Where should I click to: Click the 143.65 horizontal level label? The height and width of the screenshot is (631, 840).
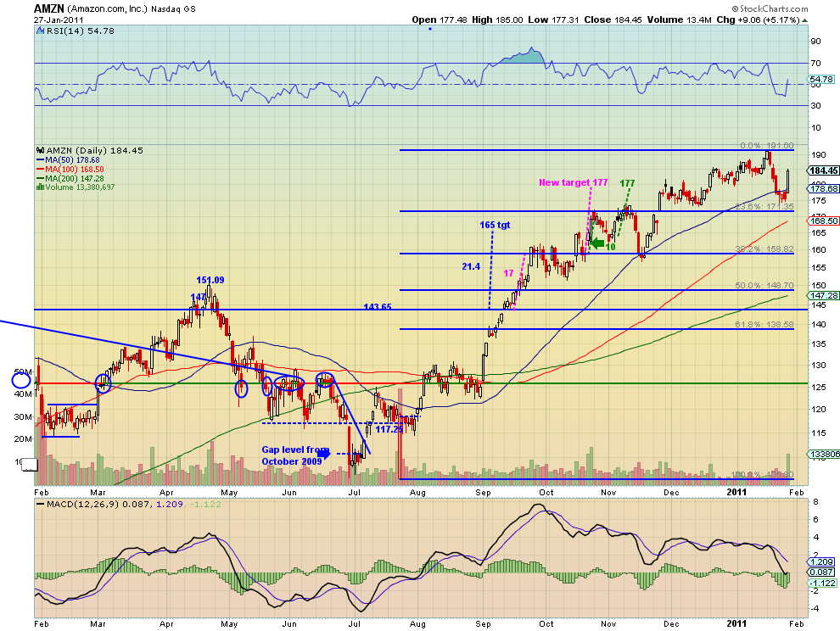click(x=378, y=307)
